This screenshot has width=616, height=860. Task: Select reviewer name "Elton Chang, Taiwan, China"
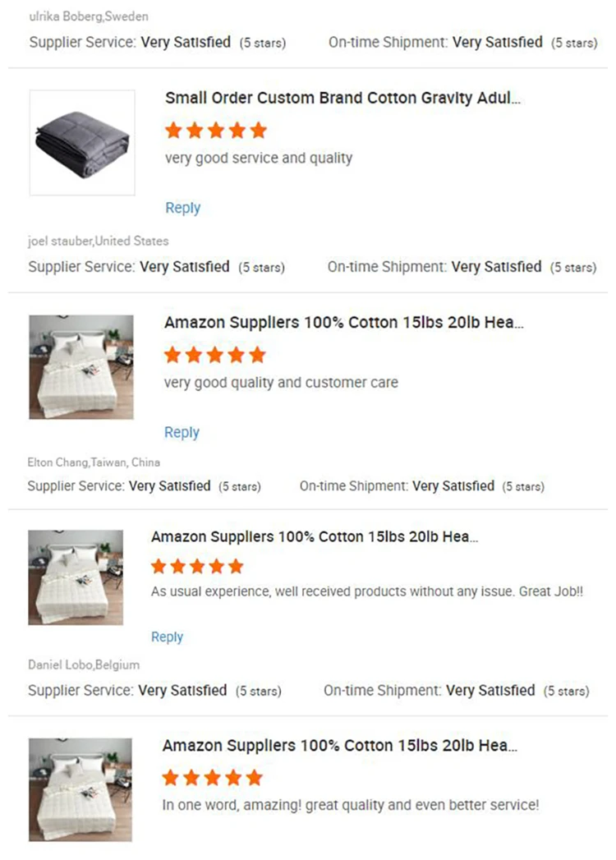point(94,462)
